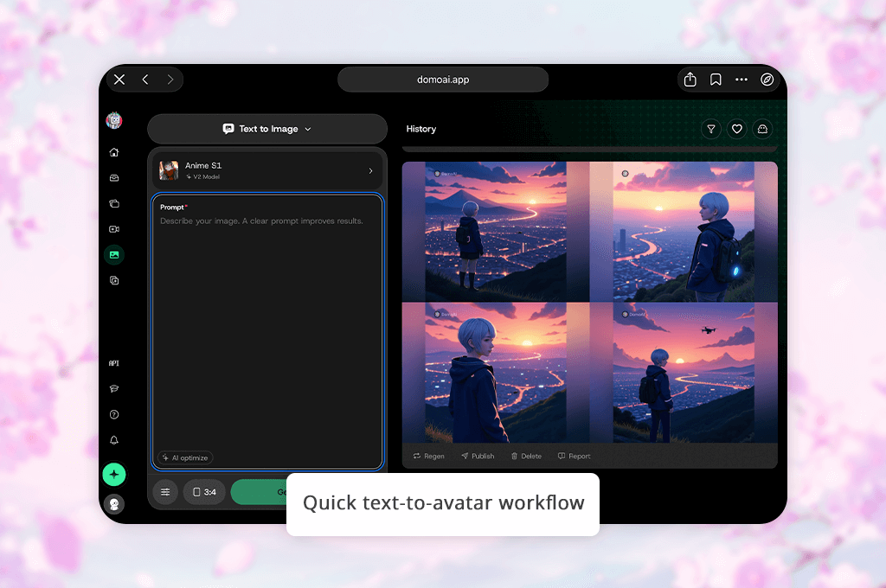Open the share icon in the browser bar
This screenshot has height=588, width=886.
[x=690, y=80]
